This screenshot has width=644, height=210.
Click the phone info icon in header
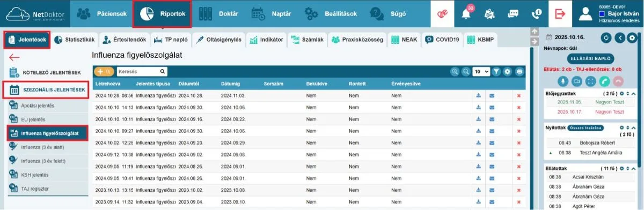tap(536, 14)
